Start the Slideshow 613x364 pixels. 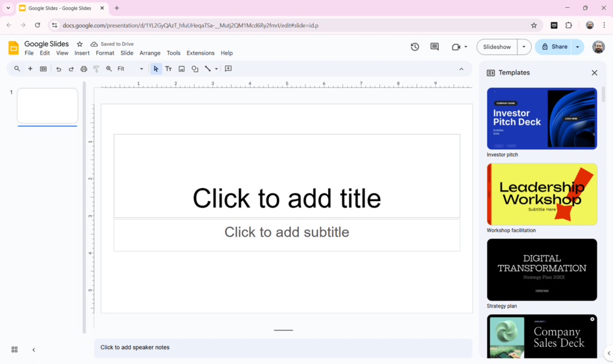pos(496,46)
